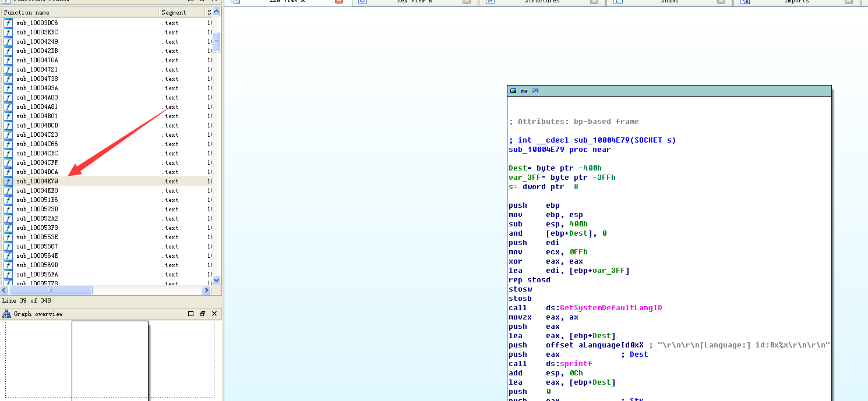Click the function icon beside sub_10004E79
The width and height of the screenshot is (868, 401).
[x=8, y=181]
